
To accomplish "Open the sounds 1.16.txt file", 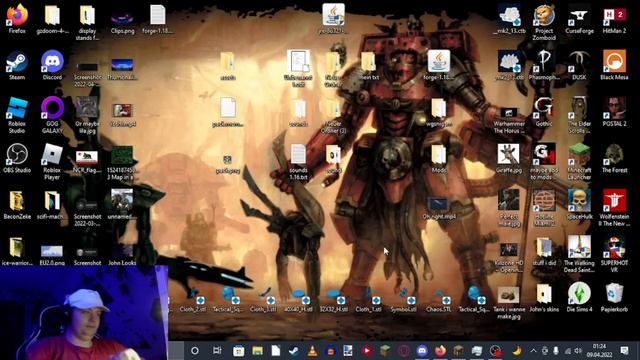I will click(298, 162).
